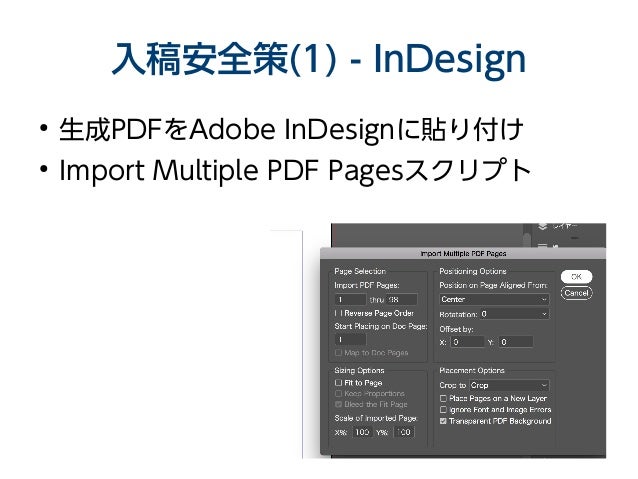The width and height of the screenshot is (638, 479).
Task: Open the Rotation dropdown
Action: (x=514, y=314)
